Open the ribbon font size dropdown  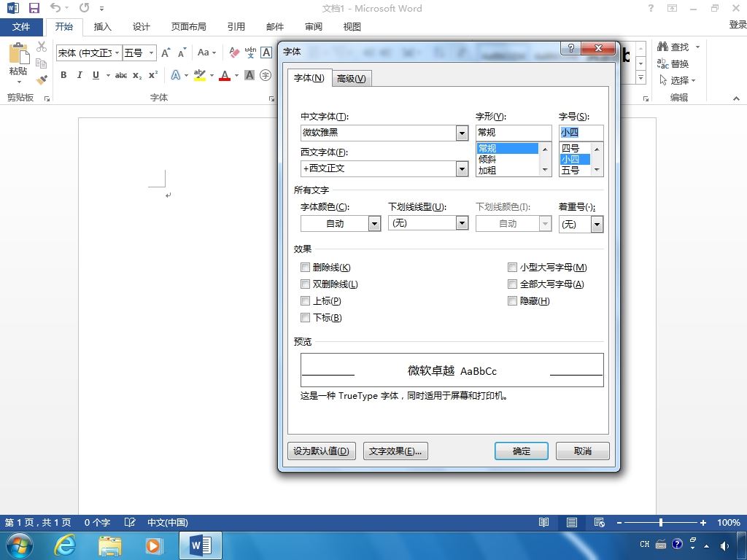point(151,52)
